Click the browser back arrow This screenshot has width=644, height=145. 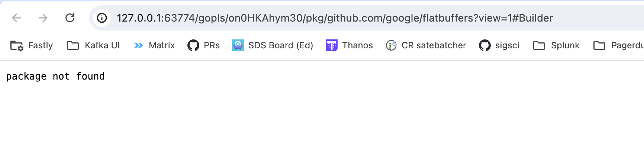pos(16,18)
